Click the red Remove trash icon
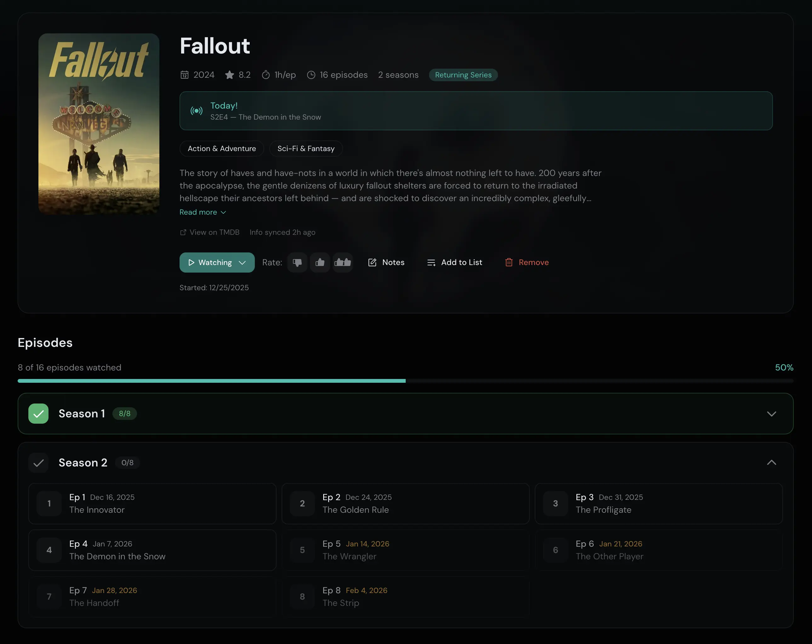This screenshot has height=644, width=812. tap(509, 262)
